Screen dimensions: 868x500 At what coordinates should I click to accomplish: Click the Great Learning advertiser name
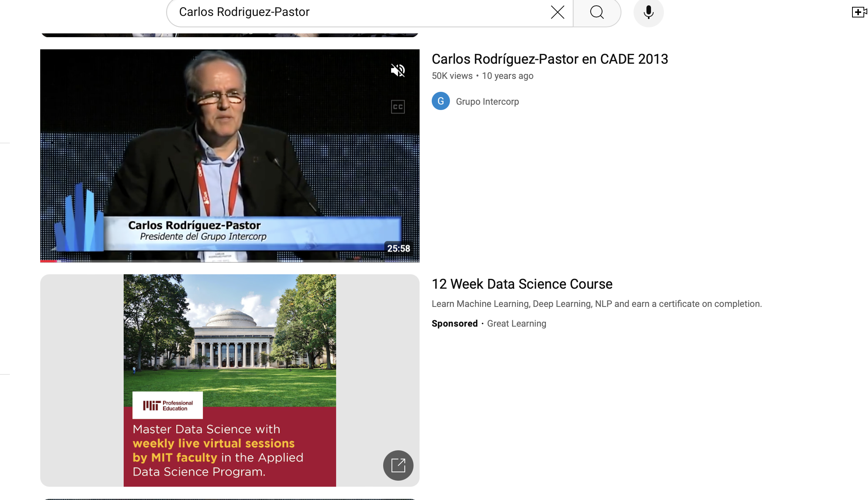(516, 324)
